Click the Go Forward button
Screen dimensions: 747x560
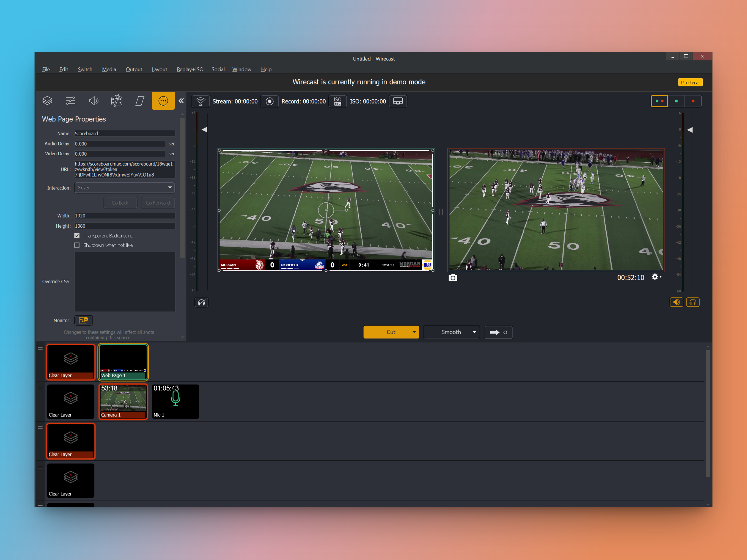(158, 203)
